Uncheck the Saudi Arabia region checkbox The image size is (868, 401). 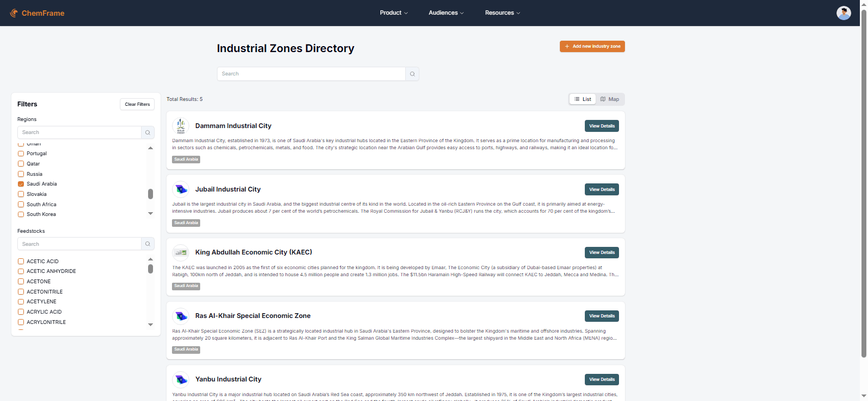(21, 184)
